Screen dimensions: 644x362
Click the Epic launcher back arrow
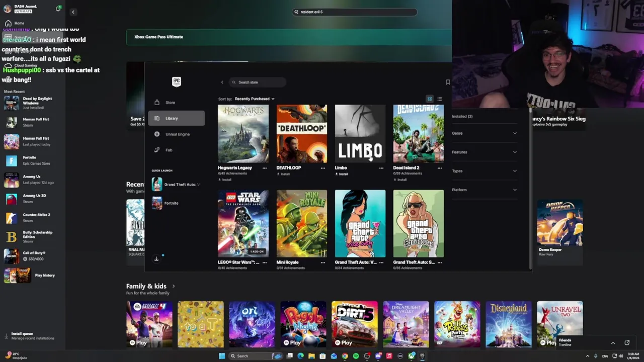(x=222, y=82)
